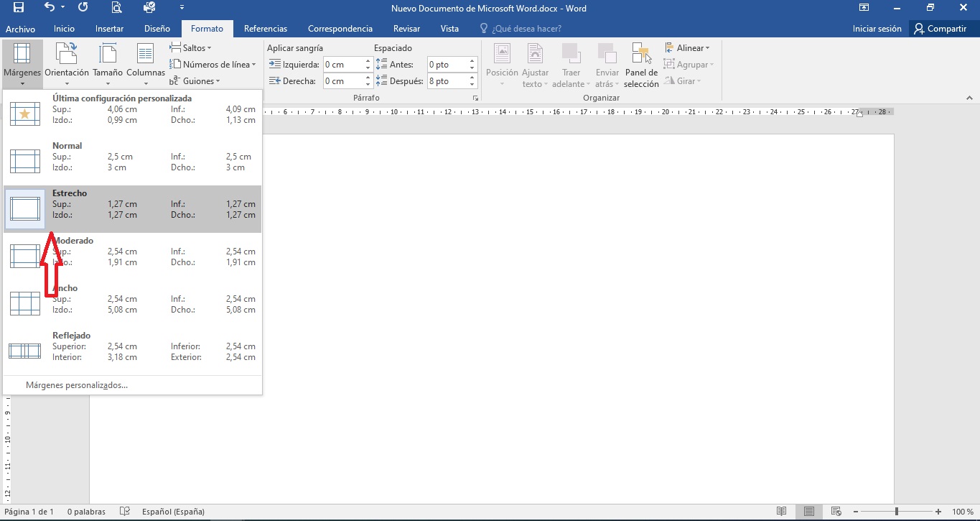Click the Panel de selección icon
980x521 pixels.
pyautogui.click(x=641, y=63)
